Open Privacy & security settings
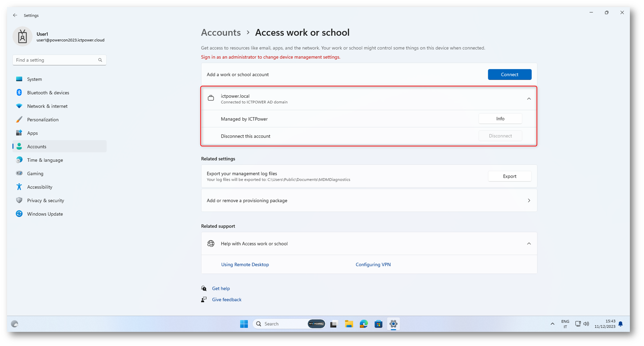The image size is (644, 346). pyautogui.click(x=59, y=200)
